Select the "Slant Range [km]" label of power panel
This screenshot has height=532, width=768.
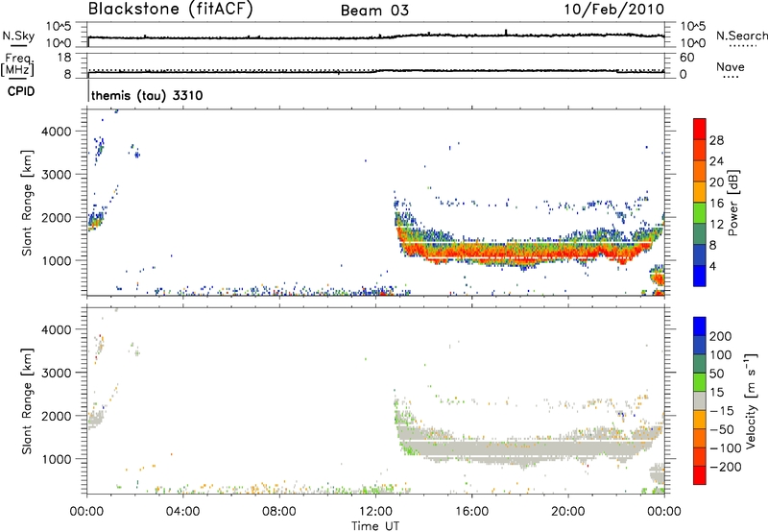27,203
